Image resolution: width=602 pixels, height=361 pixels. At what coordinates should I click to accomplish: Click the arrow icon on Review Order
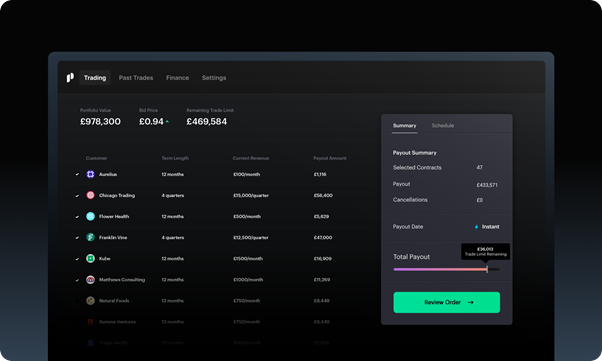(x=470, y=302)
